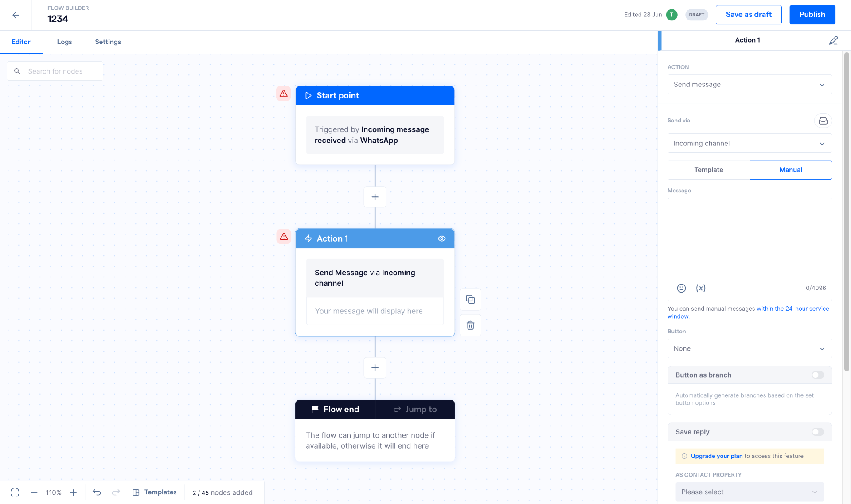Click the Search for nodes field
851x504 pixels.
(55, 71)
